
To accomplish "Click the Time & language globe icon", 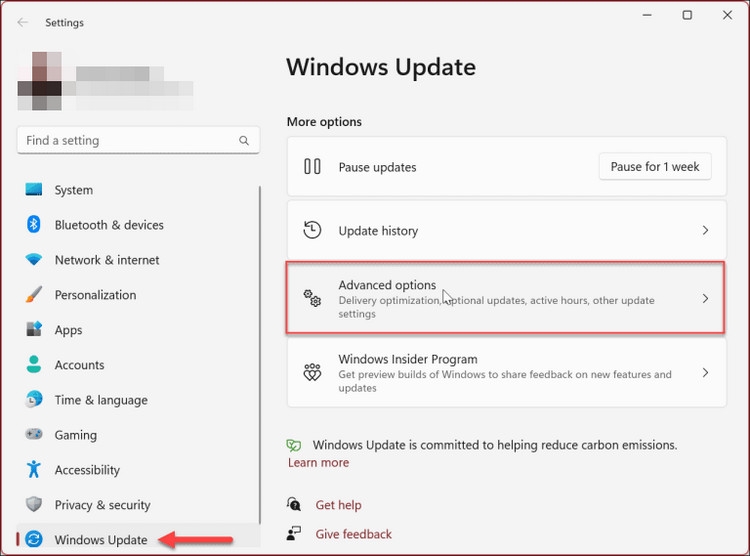I will [x=33, y=399].
